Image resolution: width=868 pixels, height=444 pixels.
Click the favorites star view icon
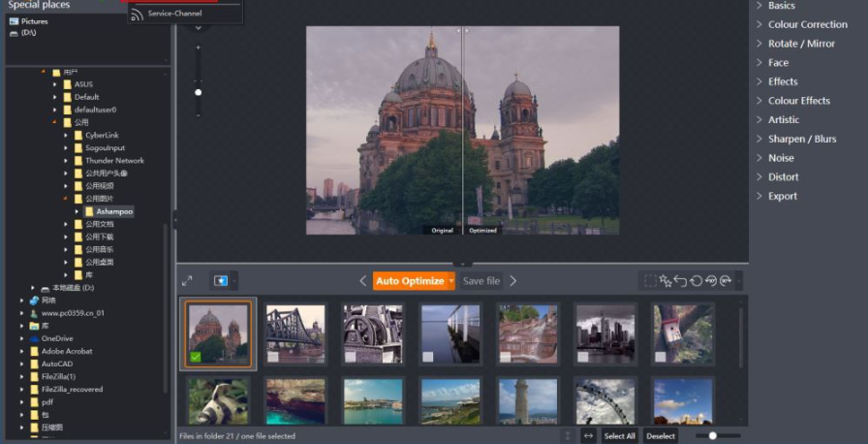click(x=221, y=281)
